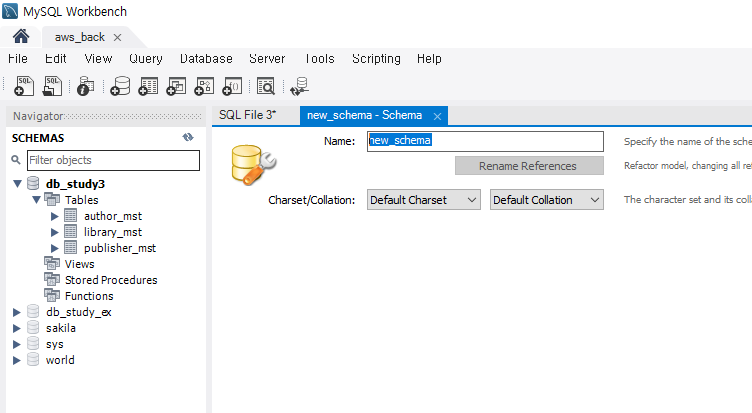752x413 pixels.
Task: Expand the library_mst table
Action: point(55,232)
